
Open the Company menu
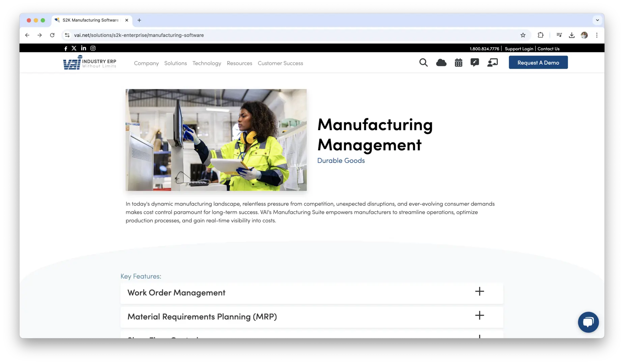point(146,63)
